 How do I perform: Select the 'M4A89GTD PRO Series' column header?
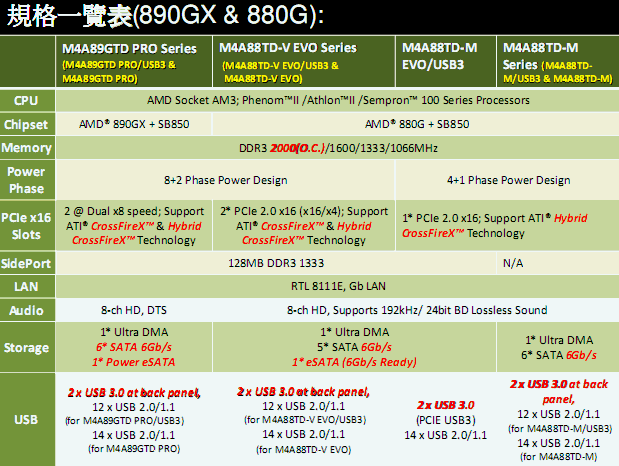[134, 62]
